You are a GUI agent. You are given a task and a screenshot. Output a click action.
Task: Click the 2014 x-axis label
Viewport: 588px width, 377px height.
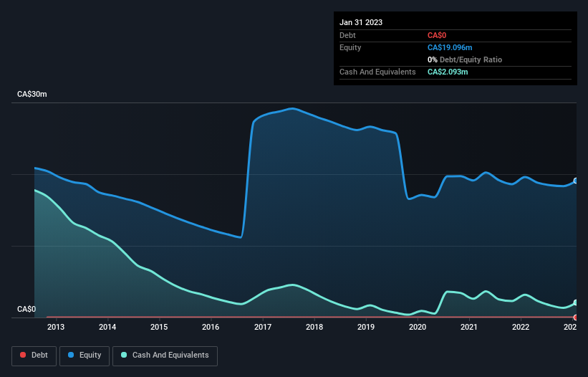pos(107,327)
